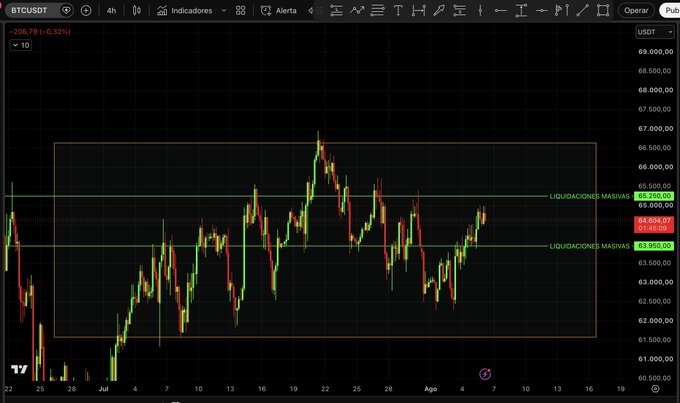
Task: Expand the chevron next to Indicadores
Action: tap(224, 10)
